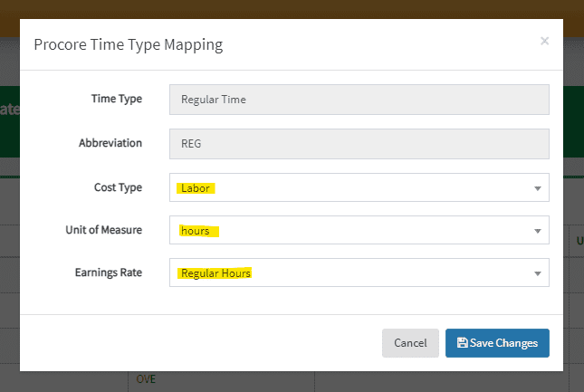Click the dimmed orange banner above the dialog
Screen dimensions: 584x392
[x=292, y=8]
